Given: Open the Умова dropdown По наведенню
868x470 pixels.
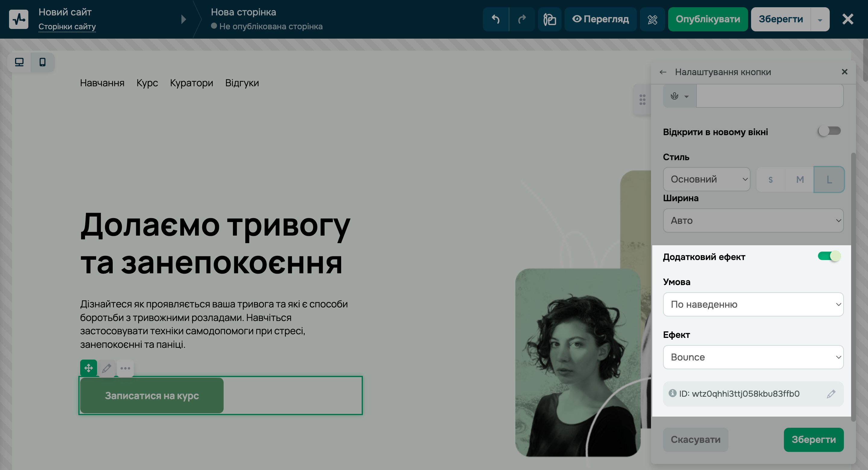Looking at the screenshot, I should click(753, 304).
